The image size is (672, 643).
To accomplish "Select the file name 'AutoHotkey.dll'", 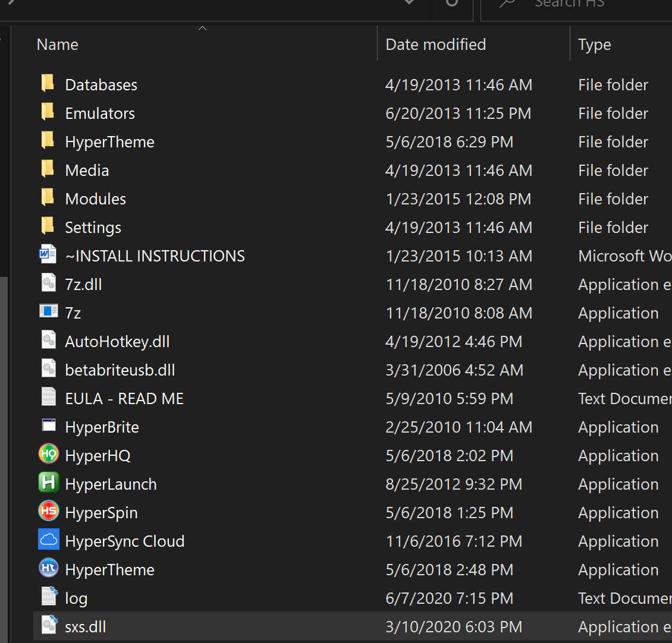I will [x=117, y=342].
